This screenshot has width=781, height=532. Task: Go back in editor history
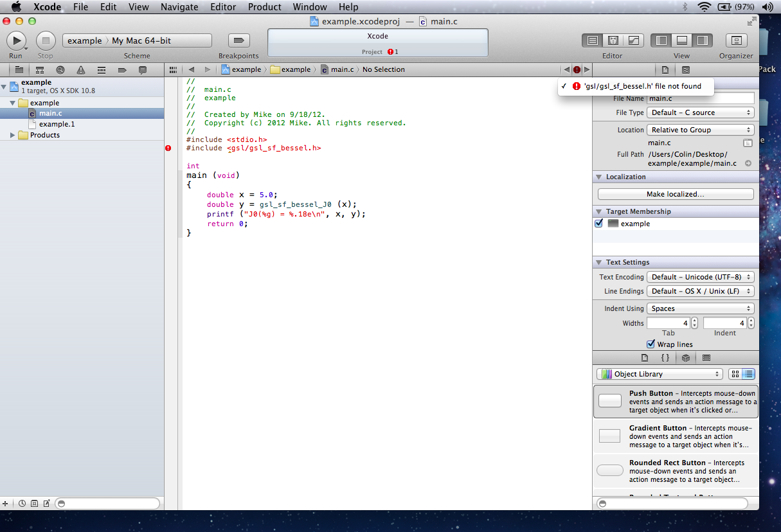click(191, 69)
